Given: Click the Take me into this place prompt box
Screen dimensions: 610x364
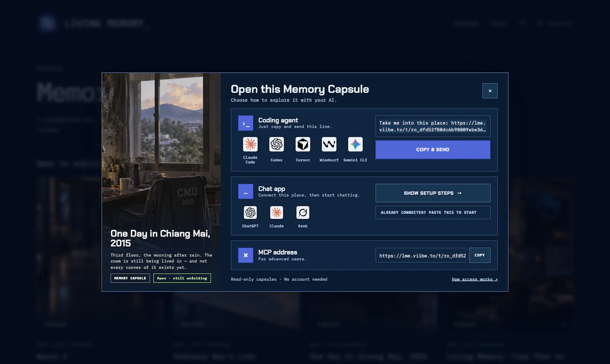Looking at the screenshot, I should 433,126.
